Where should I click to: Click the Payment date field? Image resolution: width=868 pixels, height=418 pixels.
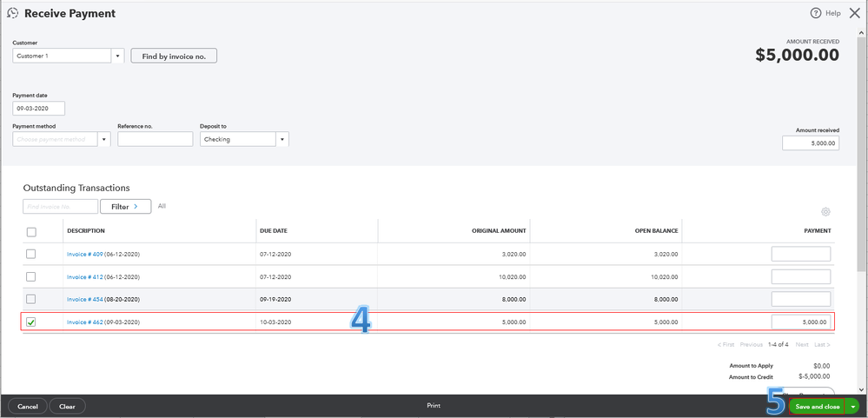click(39, 109)
